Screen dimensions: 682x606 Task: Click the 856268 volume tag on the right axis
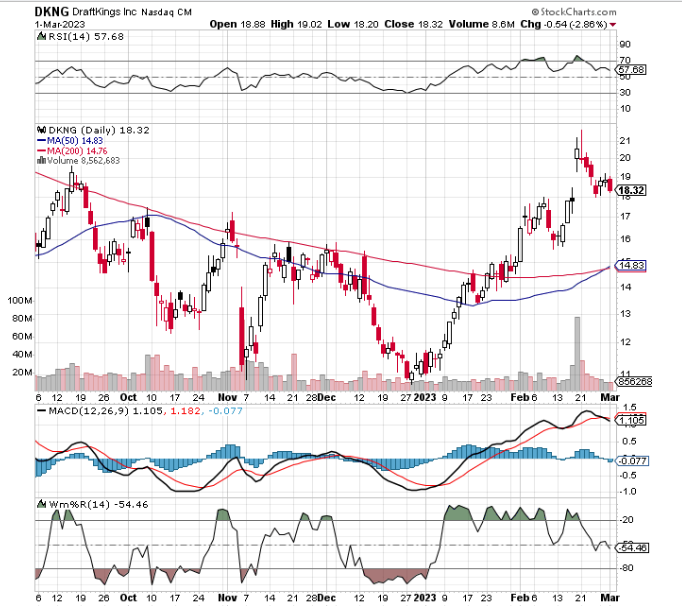[635, 382]
